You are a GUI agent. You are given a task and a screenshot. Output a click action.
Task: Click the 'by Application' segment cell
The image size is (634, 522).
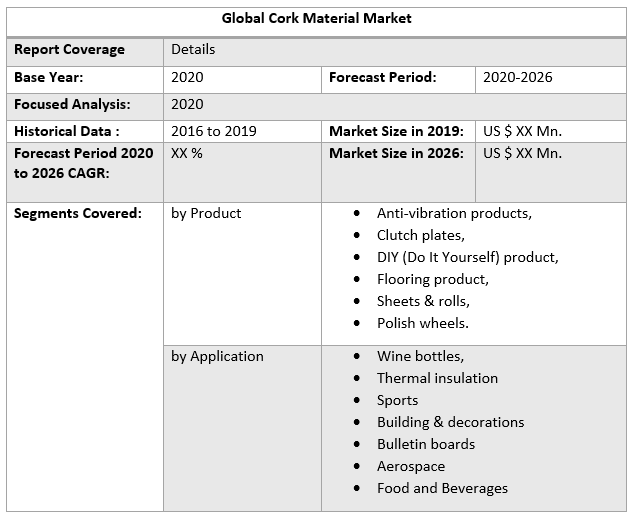coord(217,356)
